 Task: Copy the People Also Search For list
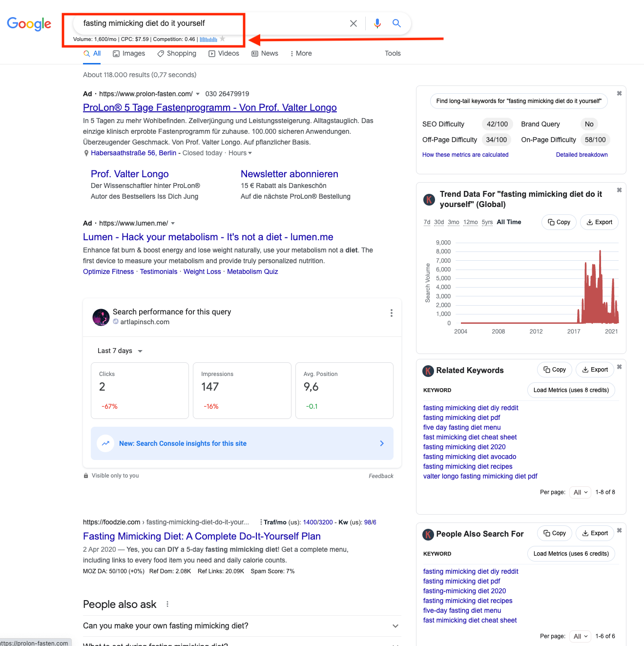[x=555, y=533]
